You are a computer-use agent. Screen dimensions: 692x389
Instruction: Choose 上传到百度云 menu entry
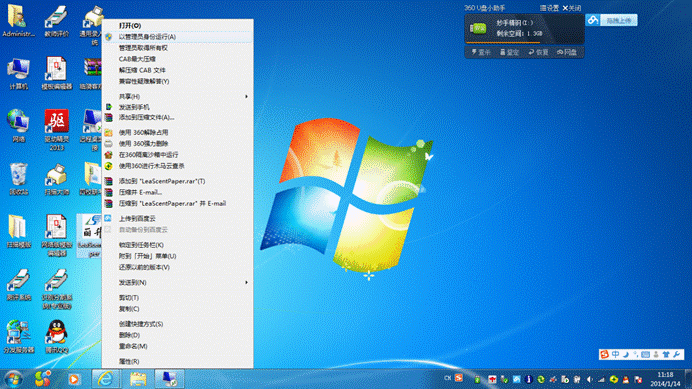coord(178,218)
